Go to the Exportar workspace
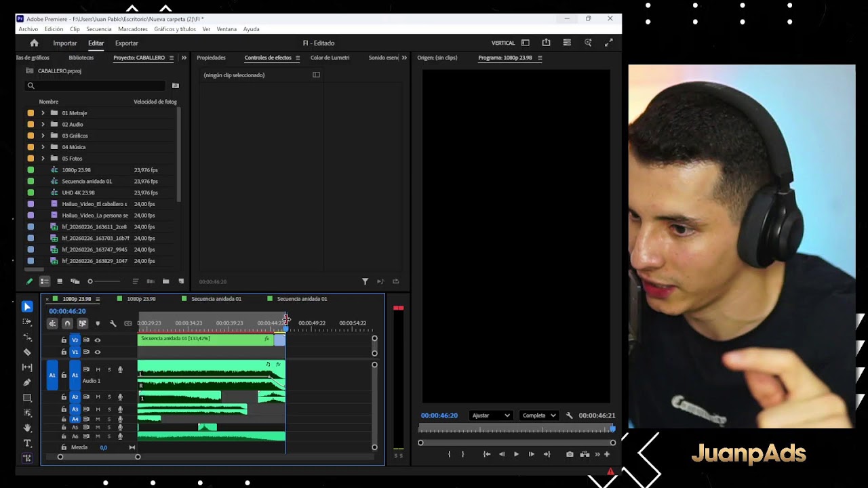 126,43
